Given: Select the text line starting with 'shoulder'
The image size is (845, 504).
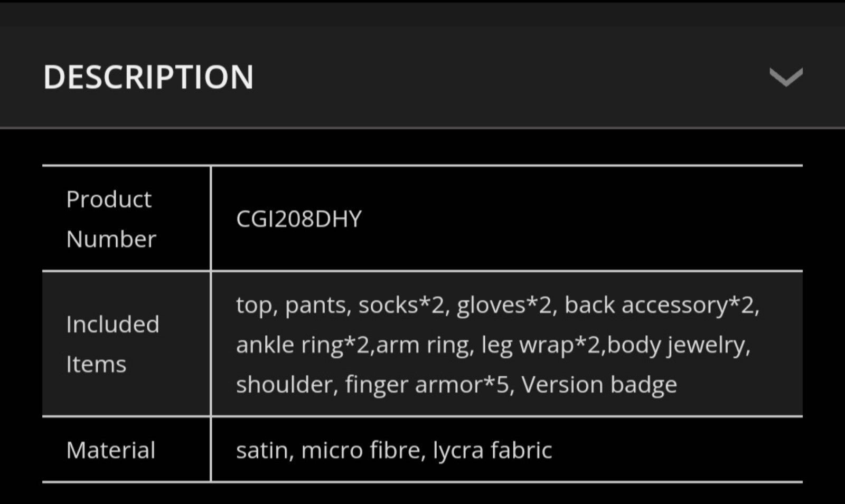Looking at the screenshot, I should [456, 385].
